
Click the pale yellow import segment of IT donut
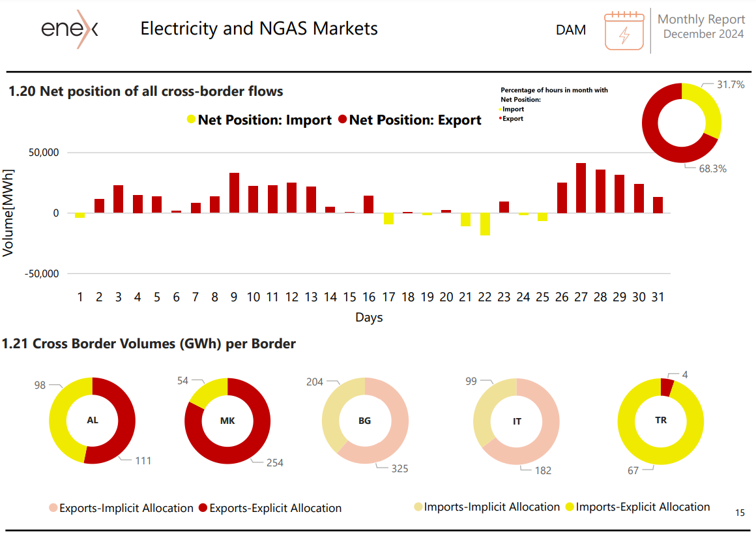483,413
